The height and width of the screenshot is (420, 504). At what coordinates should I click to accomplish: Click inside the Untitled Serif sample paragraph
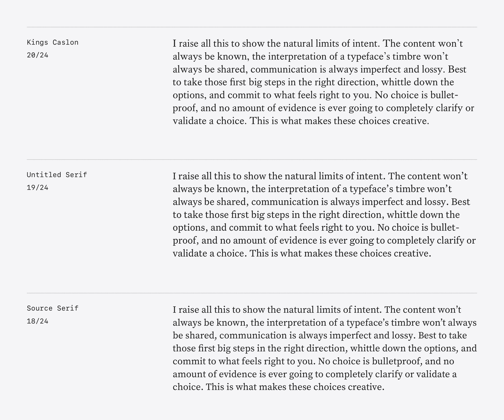pos(324,215)
